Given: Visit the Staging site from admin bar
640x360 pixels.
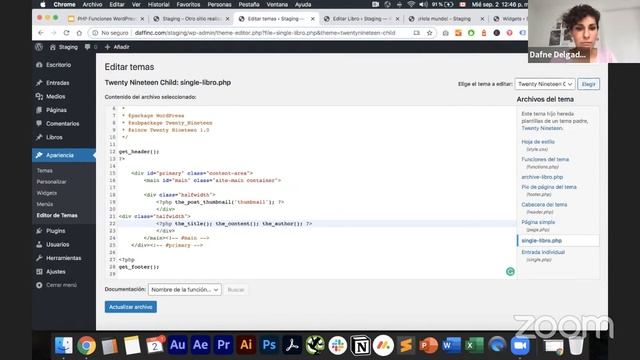Looking at the screenshot, I should coord(64,47).
